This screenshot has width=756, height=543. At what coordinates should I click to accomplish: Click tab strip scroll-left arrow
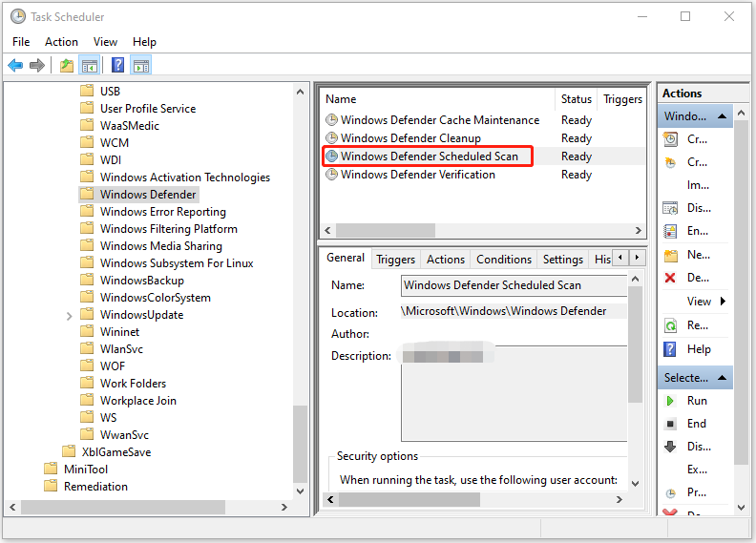pyautogui.click(x=620, y=258)
